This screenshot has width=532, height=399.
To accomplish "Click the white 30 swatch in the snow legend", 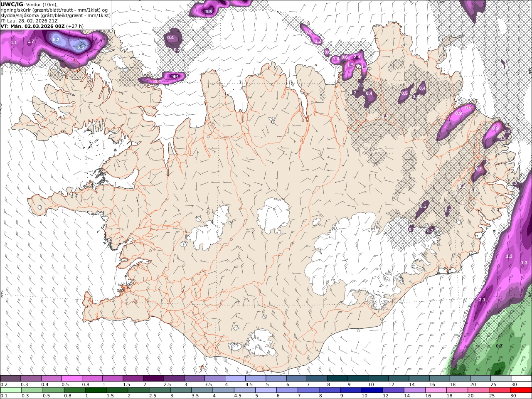I will point(521,379).
